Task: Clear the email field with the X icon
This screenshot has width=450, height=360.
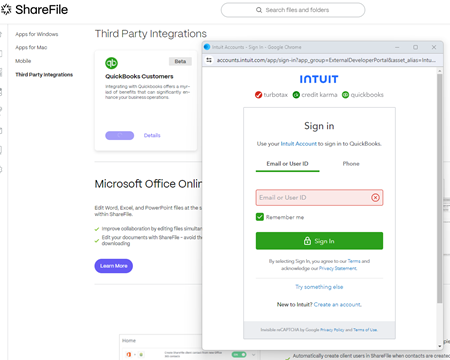Action: click(375, 198)
